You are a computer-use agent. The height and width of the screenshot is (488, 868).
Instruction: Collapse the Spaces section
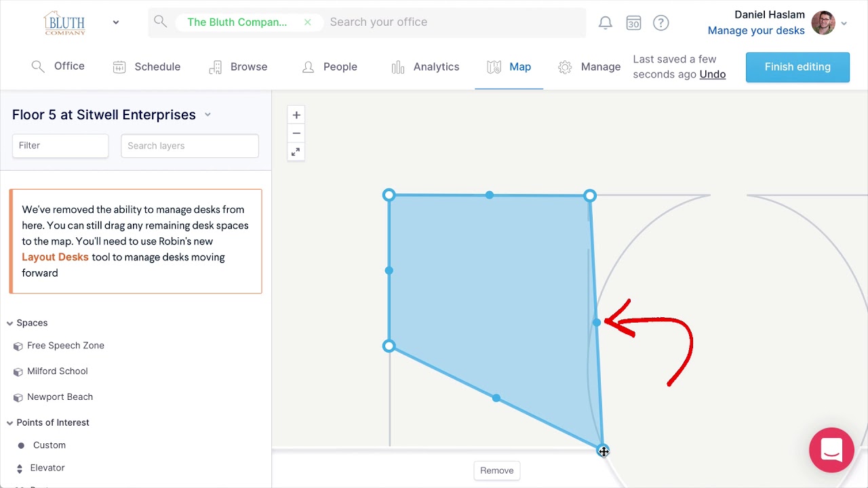(x=10, y=323)
